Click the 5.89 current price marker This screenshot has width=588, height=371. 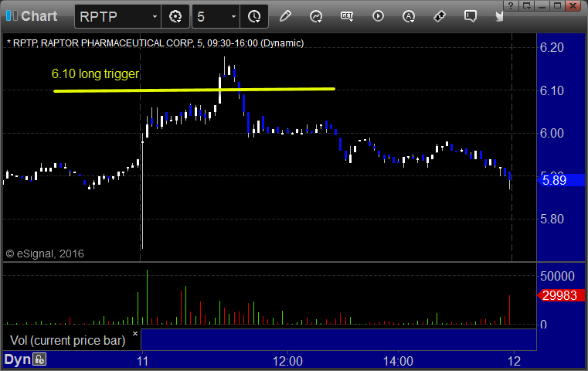click(x=561, y=180)
